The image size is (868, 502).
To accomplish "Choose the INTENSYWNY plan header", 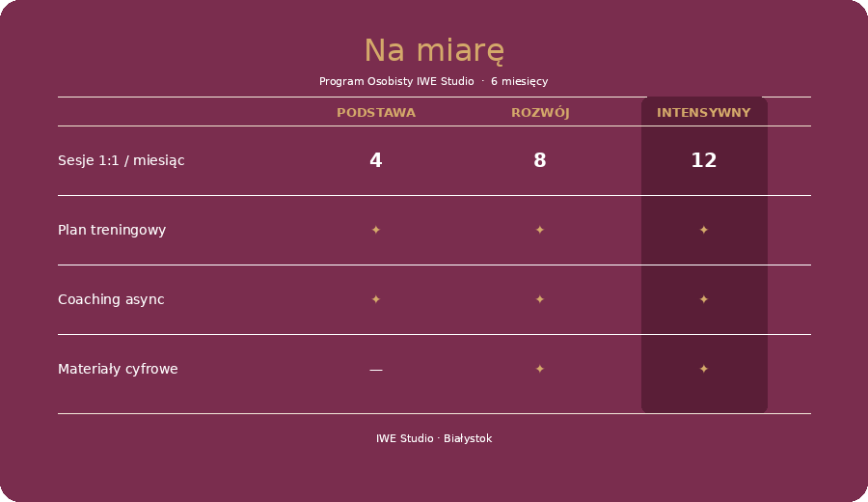I will [704, 113].
